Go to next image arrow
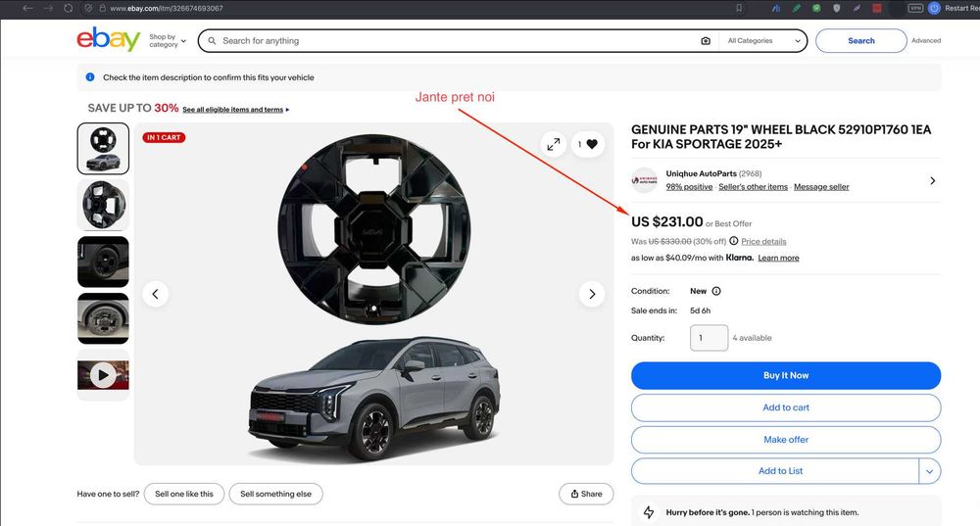Screen dimensions: 980x526 592,294
